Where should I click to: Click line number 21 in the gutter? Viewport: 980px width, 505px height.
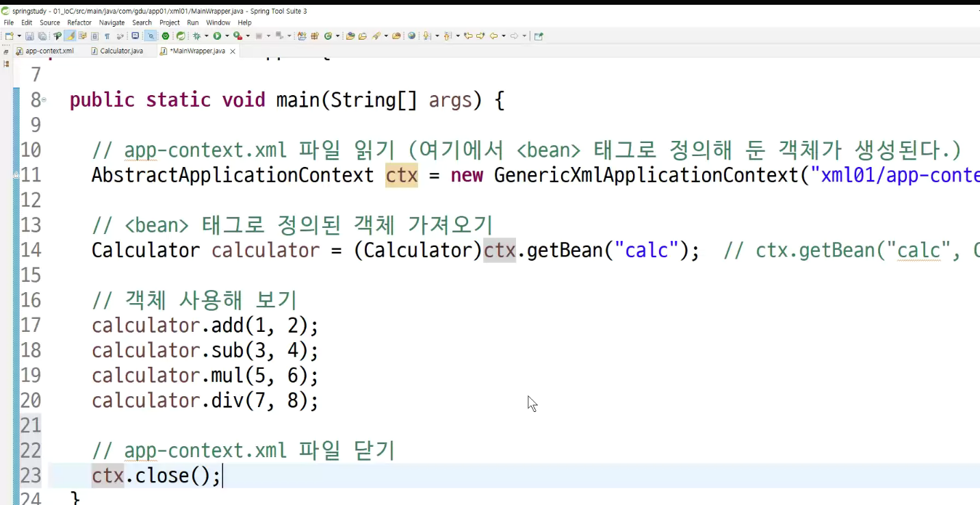(x=31, y=426)
